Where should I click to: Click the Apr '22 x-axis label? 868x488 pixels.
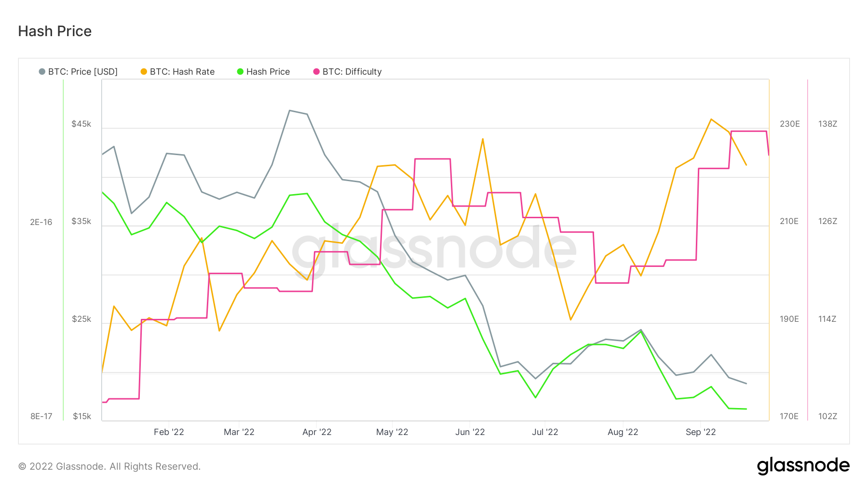click(x=317, y=432)
